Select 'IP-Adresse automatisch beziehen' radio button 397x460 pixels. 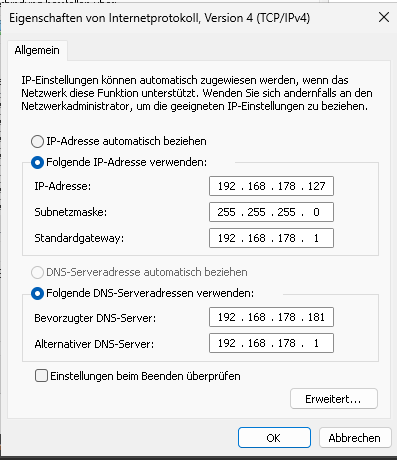(x=37, y=141)
